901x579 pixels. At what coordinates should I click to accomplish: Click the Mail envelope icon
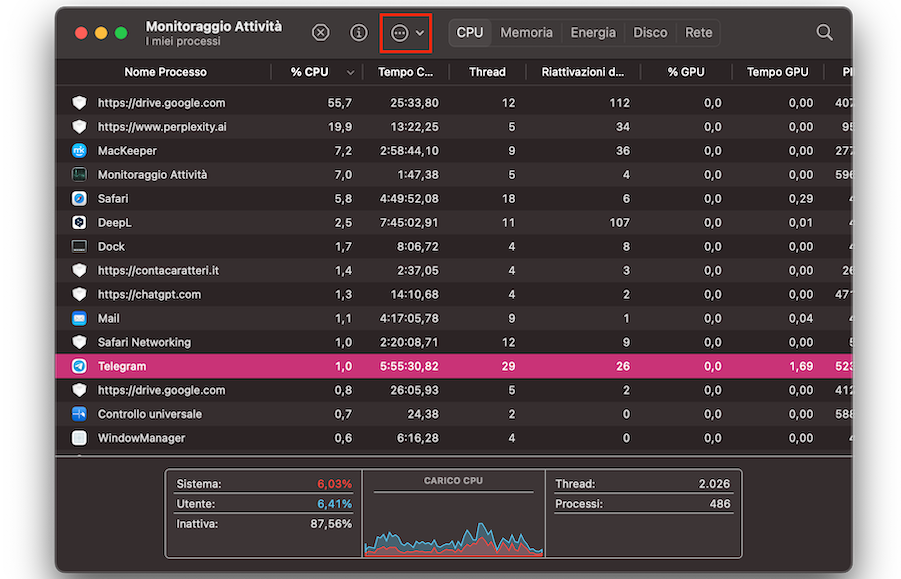click(80, 319)
